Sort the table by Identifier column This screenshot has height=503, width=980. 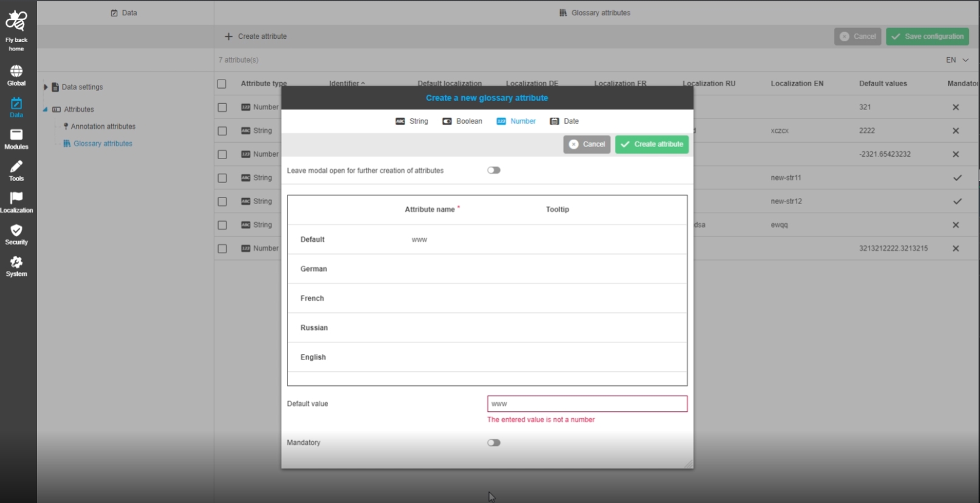pos(347,83)
